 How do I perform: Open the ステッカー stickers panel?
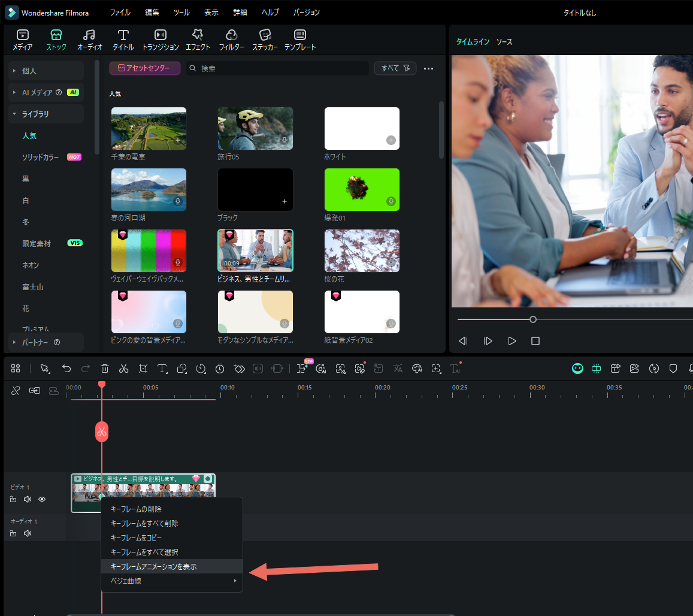pos(265,40)
